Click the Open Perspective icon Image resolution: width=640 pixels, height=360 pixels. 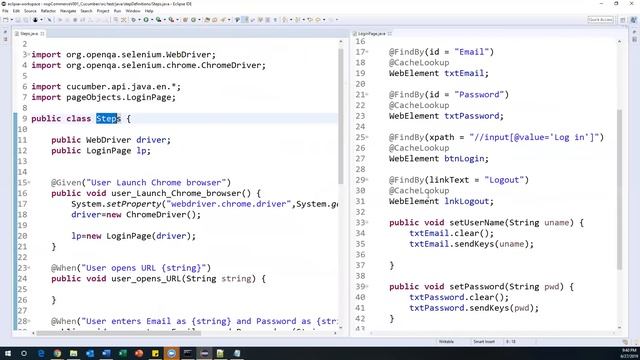point(623,20)
